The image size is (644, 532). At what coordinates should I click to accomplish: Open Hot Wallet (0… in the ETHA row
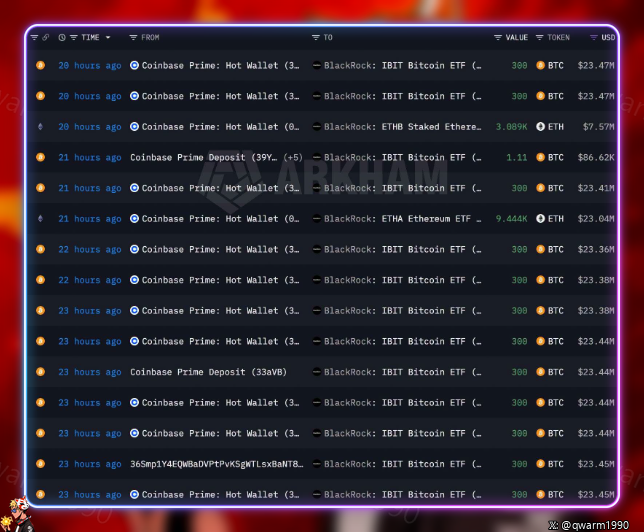tap(221, 219)
